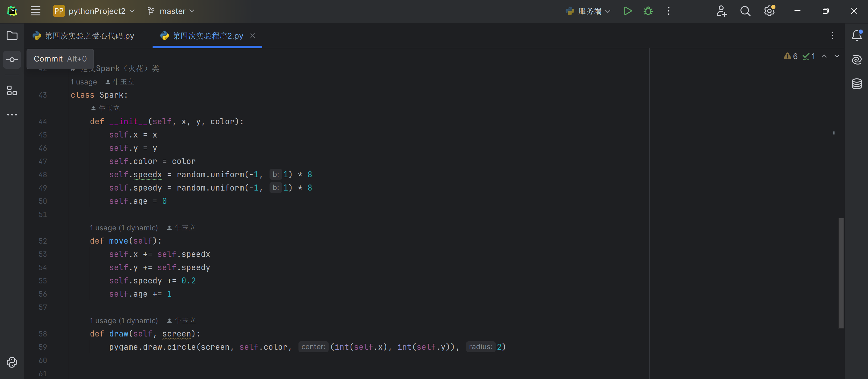The width and height of the screenshot is (868, 379).
Task: Click '1 usage' hint above class Spark
Action: 84,82
